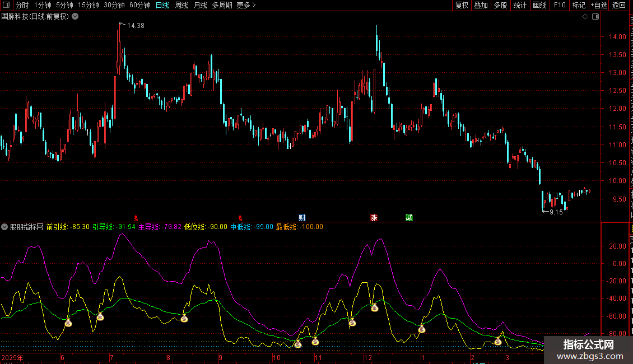Switch to 周线 weekly period
633x364 pixels.
(x=181, y=5)
